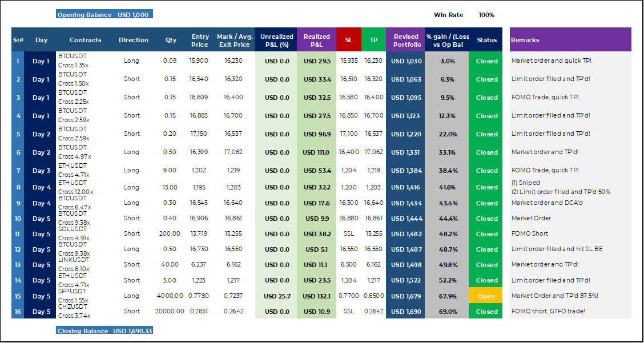This screenshot has height=343, width=644.
Task: Click remark '(1) Sniped' in row 8
Action: tap(526, 183)
